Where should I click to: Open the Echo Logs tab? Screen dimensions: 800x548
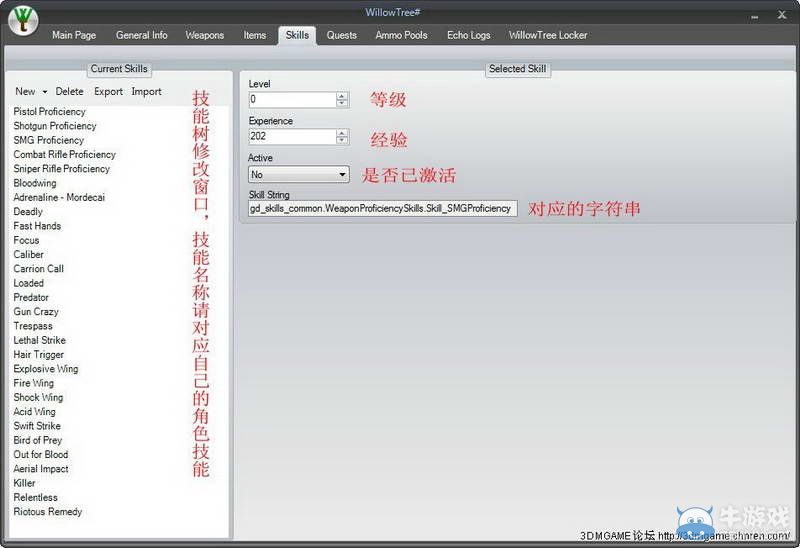[468, 35]
